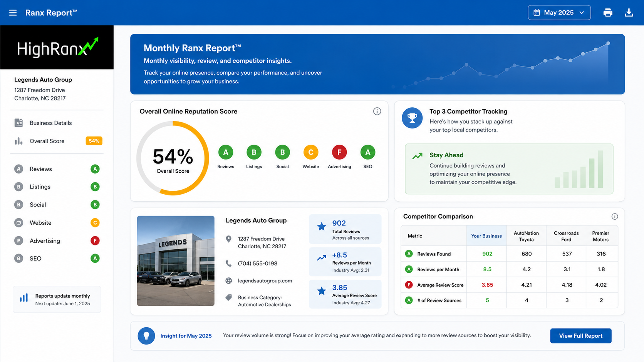Screen dimensions: 644x362
Task: Click the green A badge beside sidebar Reviews
Action: click(x=95, y=169)
